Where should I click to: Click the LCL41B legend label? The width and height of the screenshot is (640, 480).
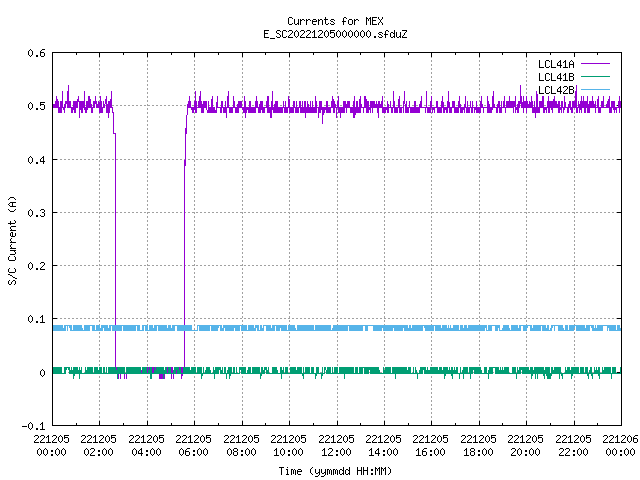(x=556, y=77)
